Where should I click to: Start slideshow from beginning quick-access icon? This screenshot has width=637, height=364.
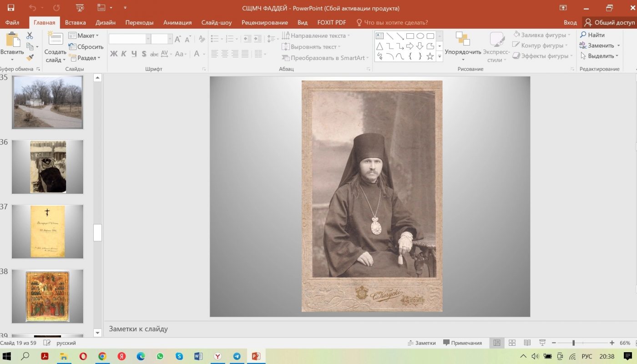[x=80, y=8]
